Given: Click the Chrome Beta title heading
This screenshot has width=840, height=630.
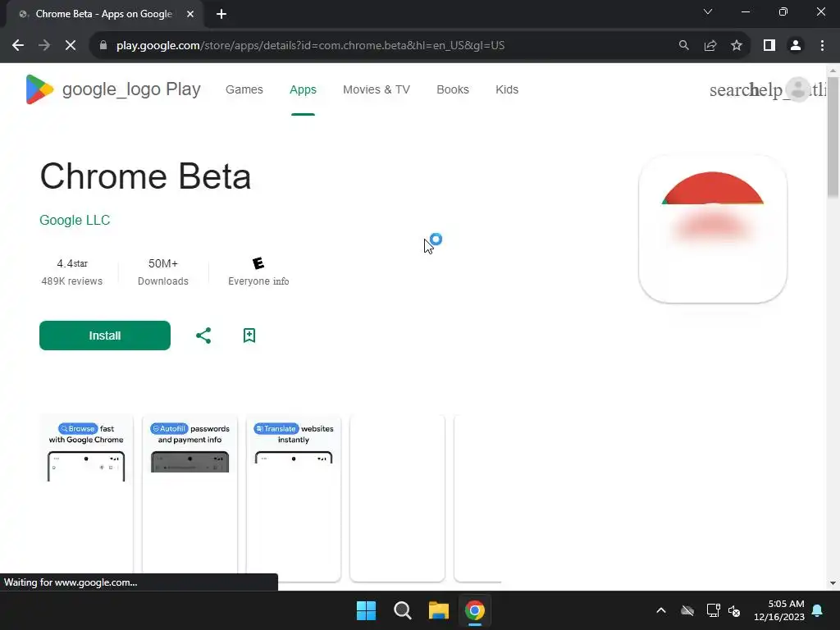Looking at the screenshot, I should (x=145, y=176).
